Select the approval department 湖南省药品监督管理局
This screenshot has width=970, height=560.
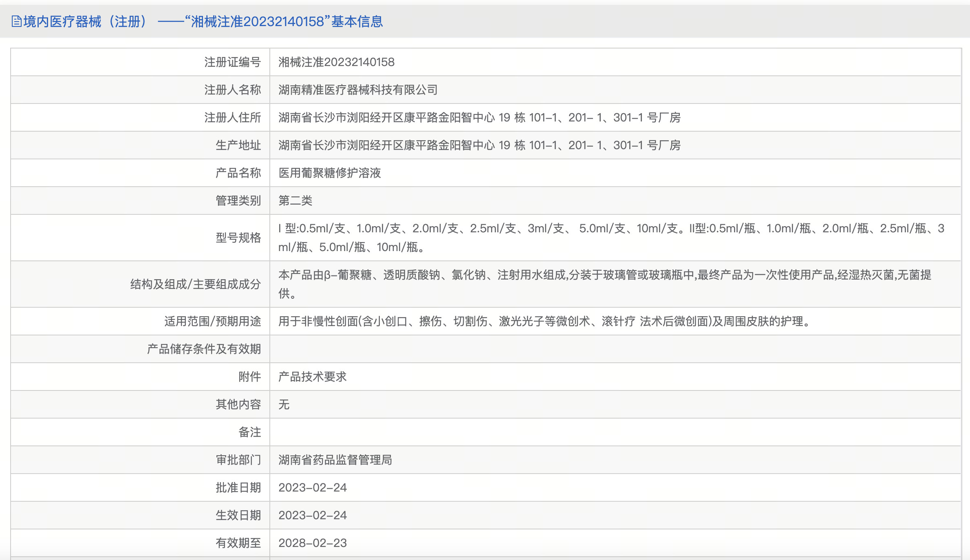click(335, 460)
